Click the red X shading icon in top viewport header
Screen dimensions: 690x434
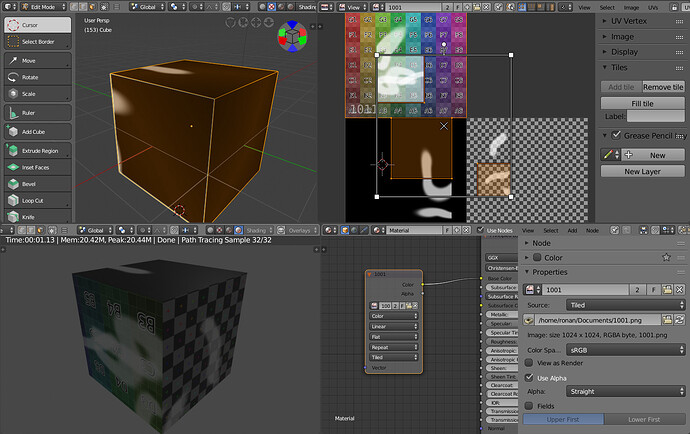click(x=272, y=7)
